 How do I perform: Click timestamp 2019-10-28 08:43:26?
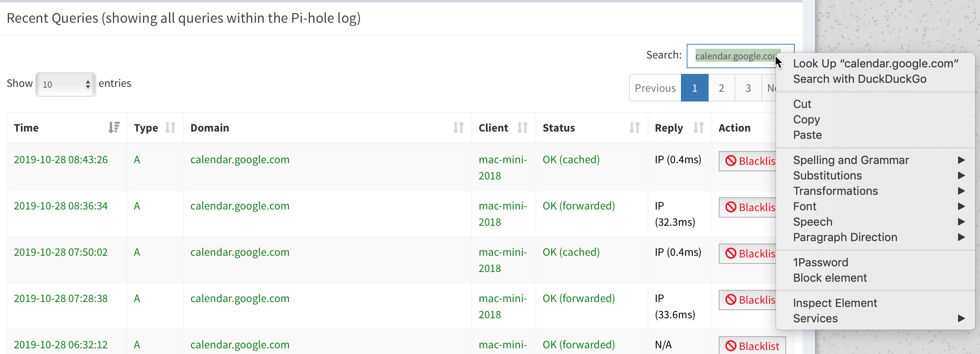(x=61, y=160)
